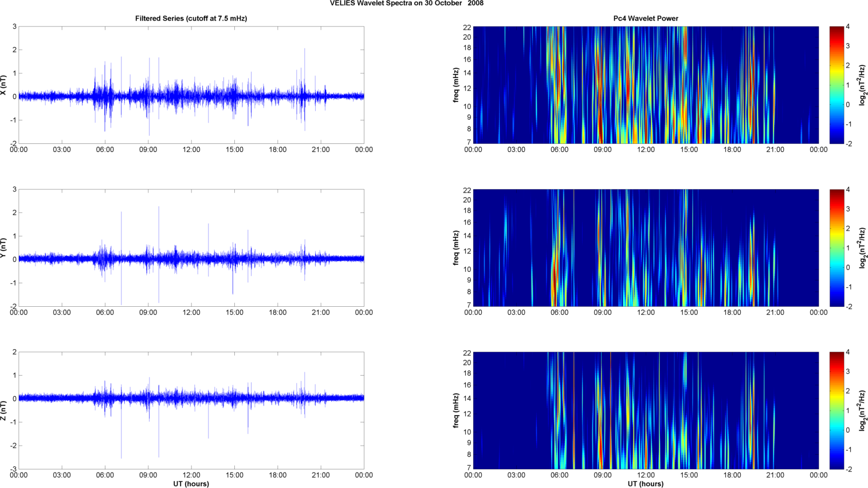Select the 21:00 tick under X spectrogram
This screenshot has width=868, height=488.
[775, 150]
